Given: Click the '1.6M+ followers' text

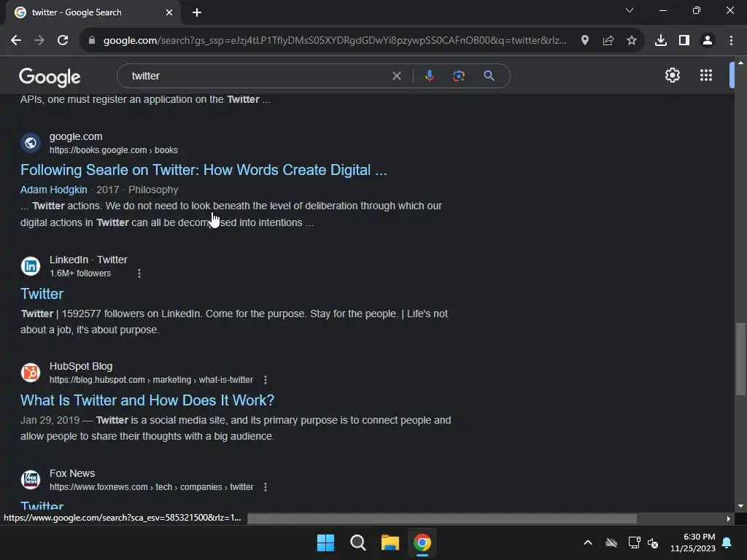Looking at the screenshot, I should click(x=80, y=273).
